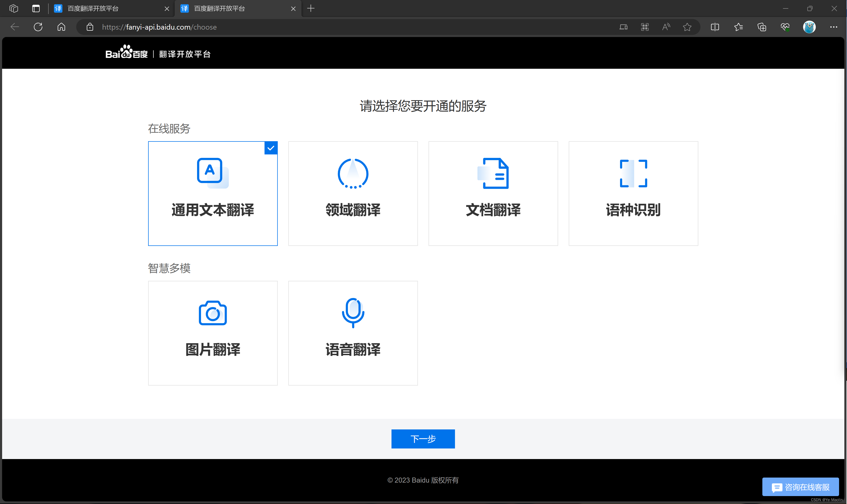
Task: Open browser settings and more menu
Action: point(834,27)
